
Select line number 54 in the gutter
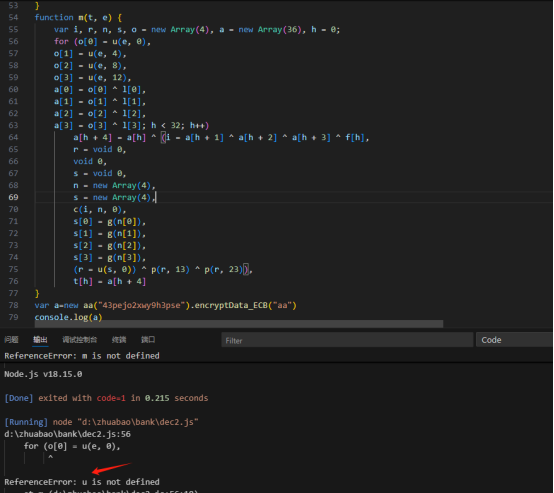click(x=13, y=17)
